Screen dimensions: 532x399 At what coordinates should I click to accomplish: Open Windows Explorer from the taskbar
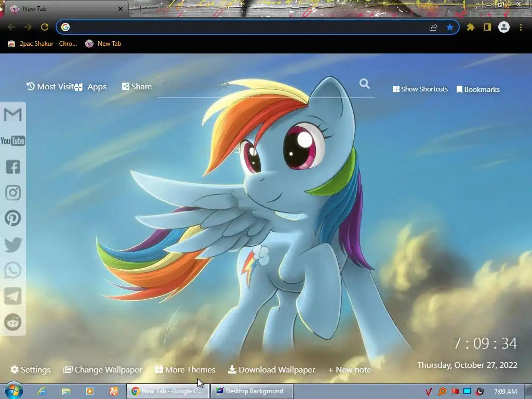(x=66, y=391)
